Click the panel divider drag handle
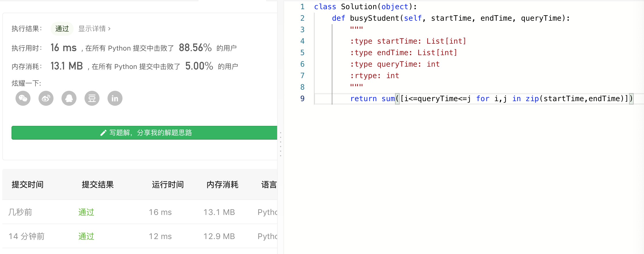644x254 pixels. pyautogui.click(x=281, y=144)
